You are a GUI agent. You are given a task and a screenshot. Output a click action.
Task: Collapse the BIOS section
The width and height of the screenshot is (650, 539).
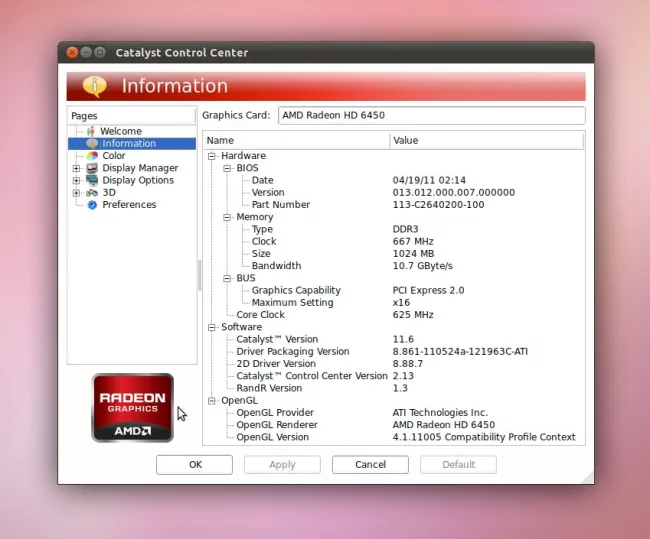(227, 168)
